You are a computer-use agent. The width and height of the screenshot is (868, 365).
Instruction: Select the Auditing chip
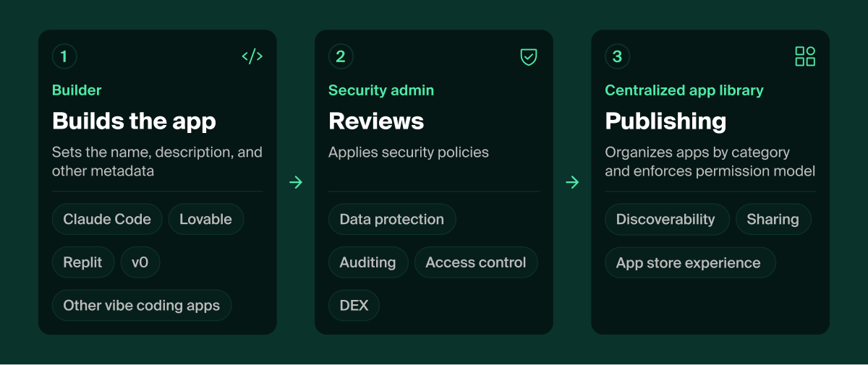368,262
